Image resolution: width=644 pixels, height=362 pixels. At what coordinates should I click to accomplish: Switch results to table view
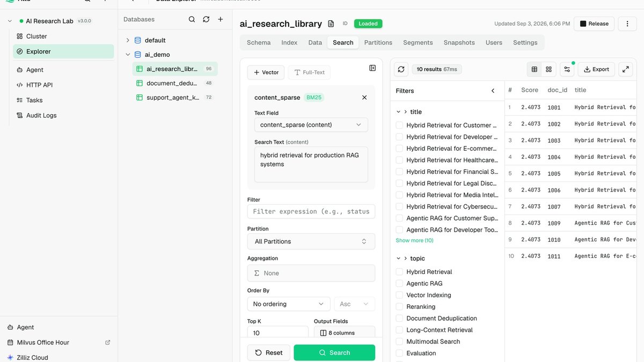tap(535, 69)
